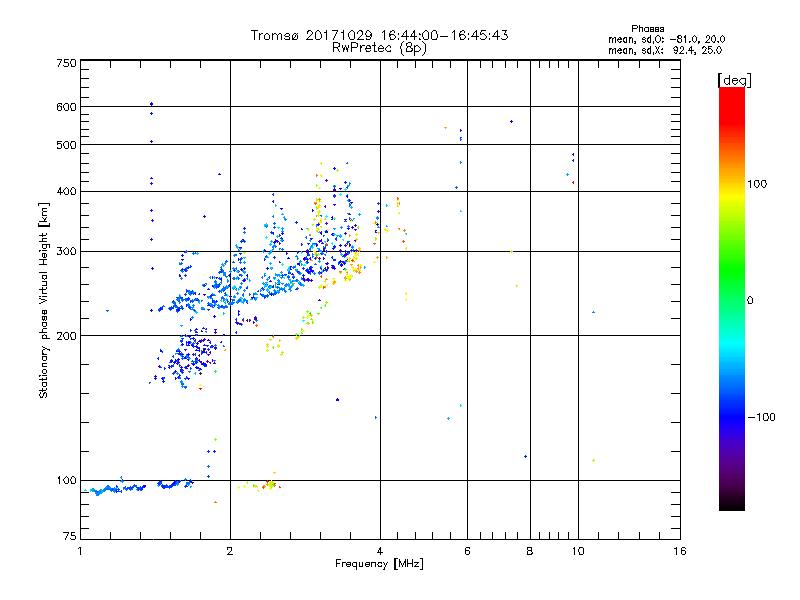Click x-axis tick label '8'
800x600 pixels.
[530, 551]
